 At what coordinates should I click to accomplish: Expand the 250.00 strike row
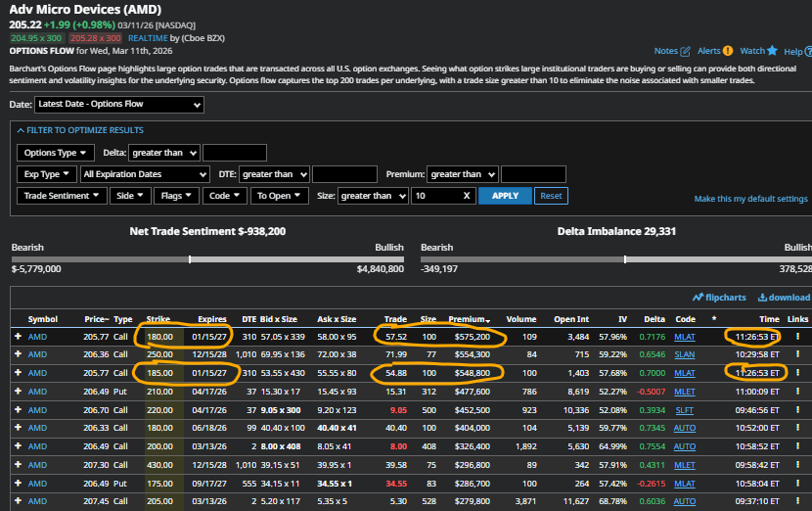pyautogui.click(x=18, y=354)
